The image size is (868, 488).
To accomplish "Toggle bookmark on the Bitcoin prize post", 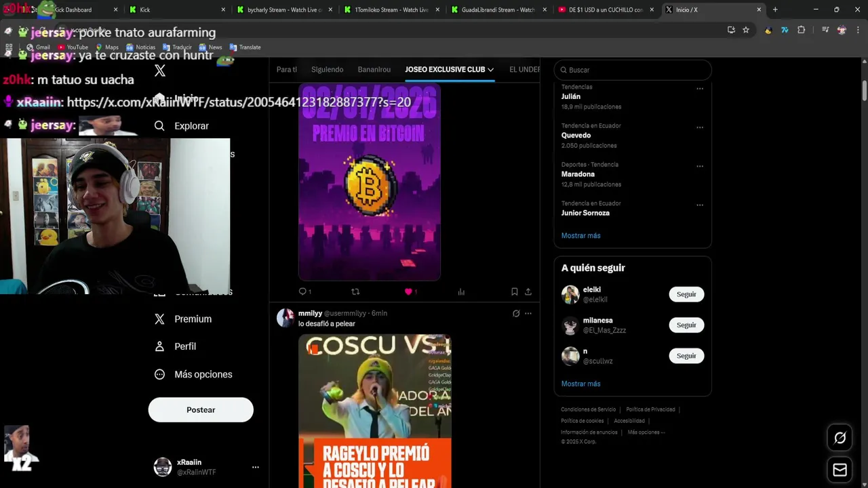I will pos(515,291).
